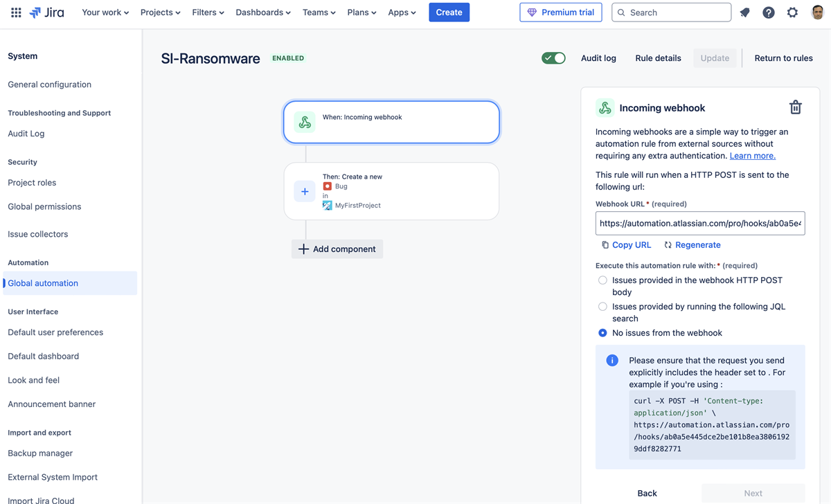
Task: Open Project roles in sidebar
Action: [x=32, y=183]
